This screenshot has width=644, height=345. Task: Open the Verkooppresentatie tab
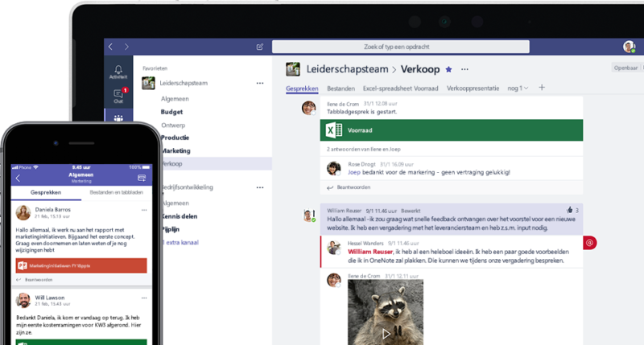pyautogui.click(x=473, y=88)
